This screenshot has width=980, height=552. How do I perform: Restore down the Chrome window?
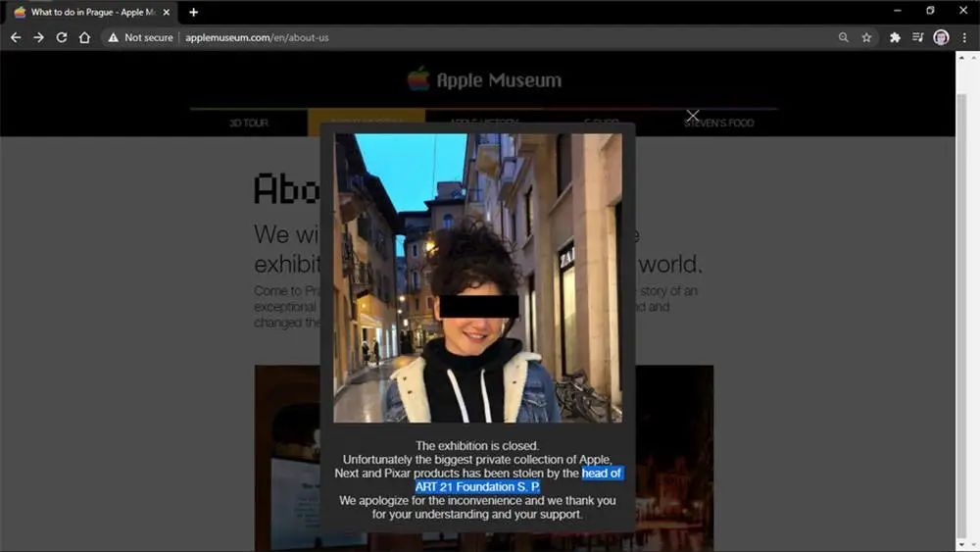(930, 11)
